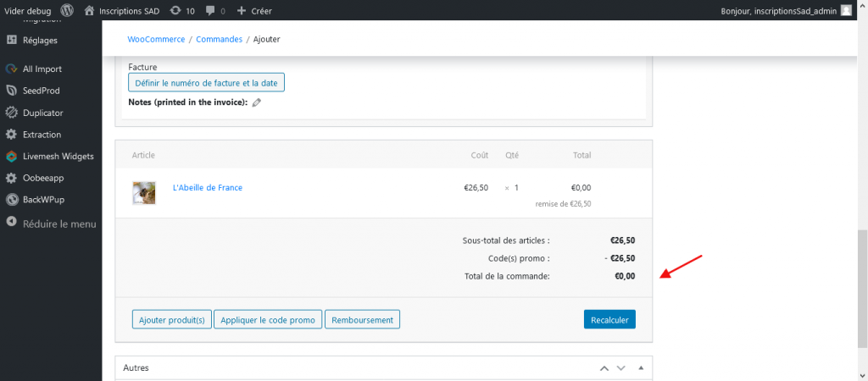Move Autres panel down with chevron
The image size is (868, 381).
(621, 368)
